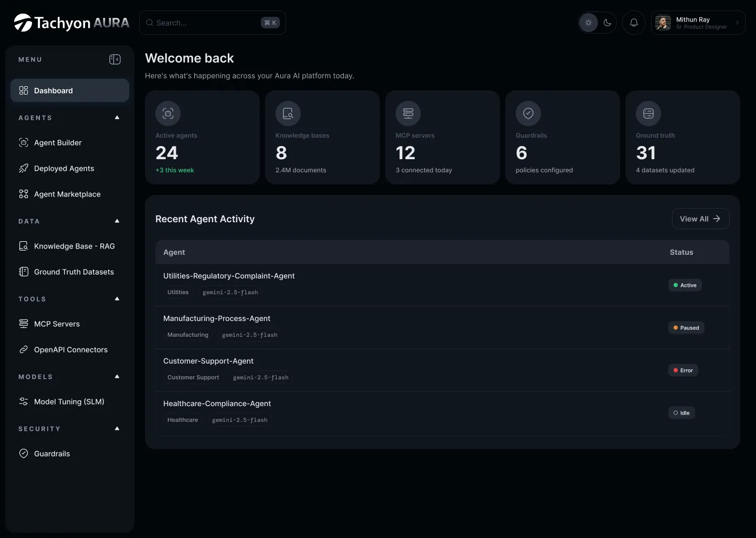Image resolution: width=756 pixels, height=538 pixels.
Task: Open Agent Marketplace in the sidebar
Action: [70, 194]
